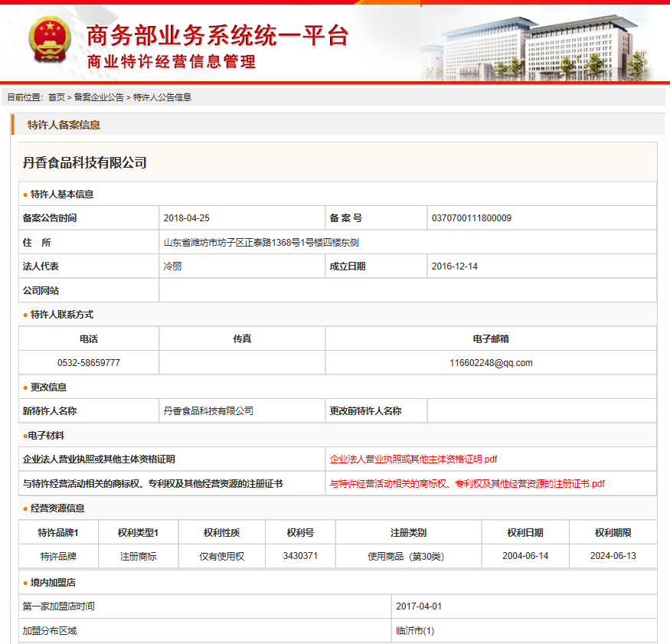Viewport: 670px width, 644px height.
Task: Click the 法人代表 label
Action: pos(41,266)
